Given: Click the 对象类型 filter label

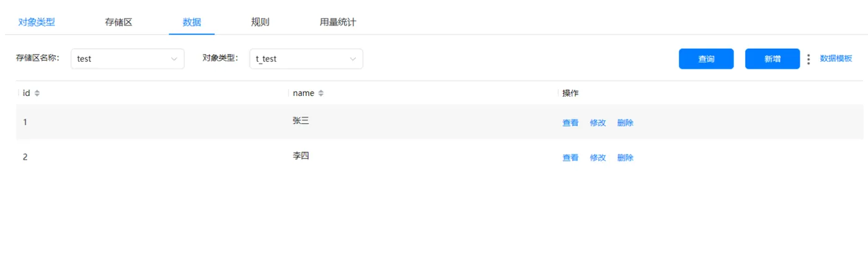Looking at the screenshot, I should pos(221,58).
